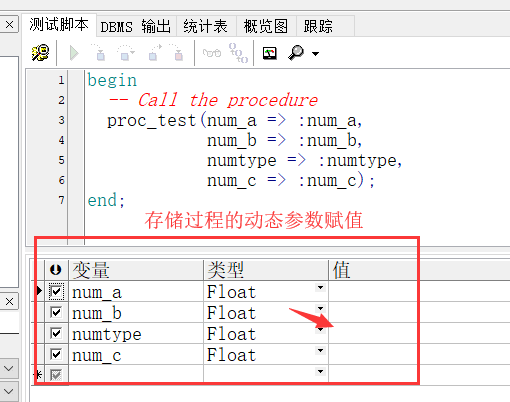Click the exclamation icon column header
The width and height of the screenshot is (510, 402).
(x=56, y=269)
